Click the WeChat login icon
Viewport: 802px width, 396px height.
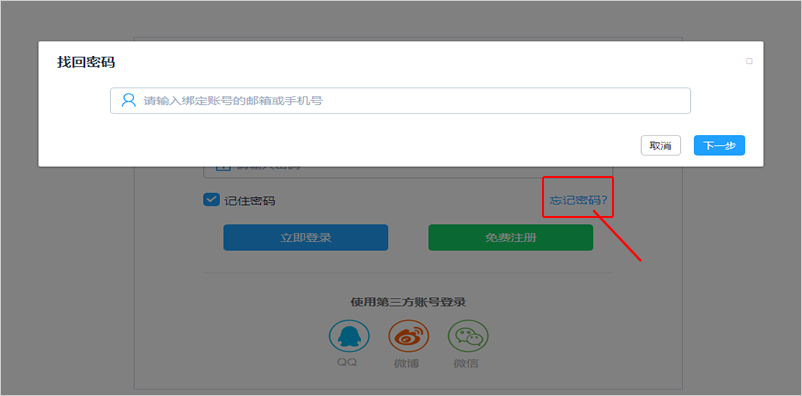click(468, 336)
